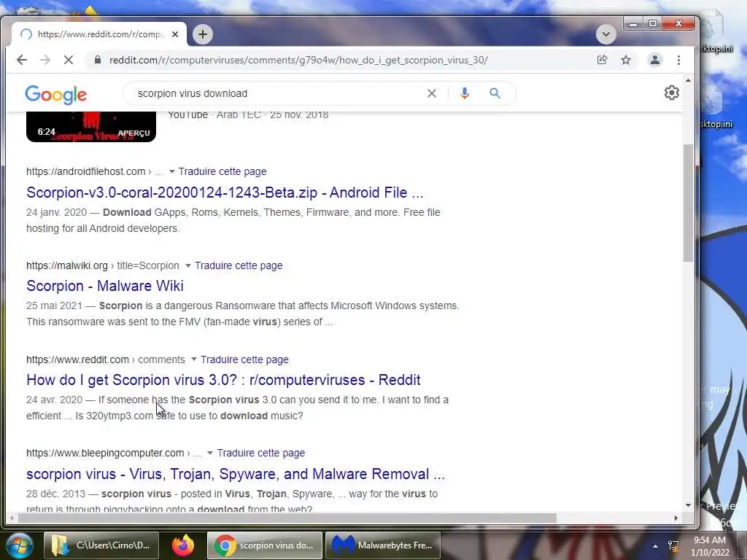
Task: Click the forward navigation arrow
Action: coord(45,60)
